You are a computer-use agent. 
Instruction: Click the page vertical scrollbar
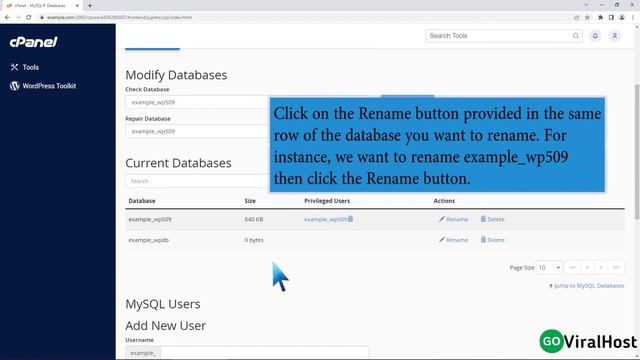(x=637, y=153)
